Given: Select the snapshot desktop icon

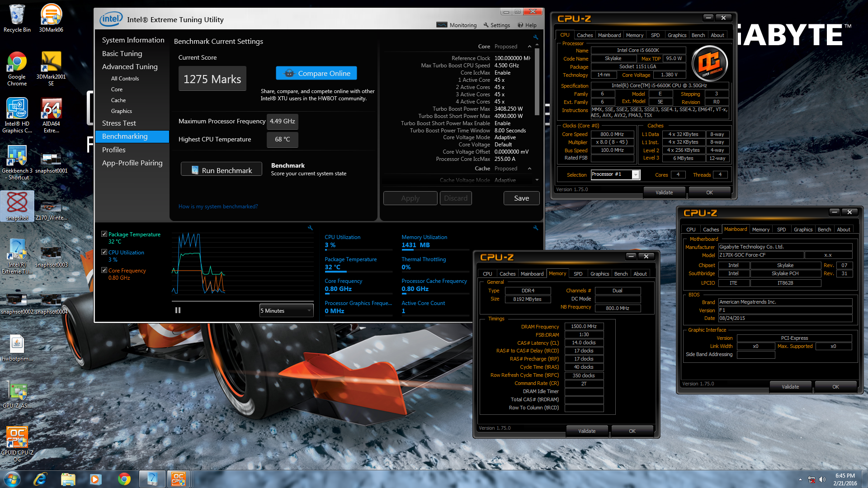Looking at the screenshot, I should click(x=17, y=206).
